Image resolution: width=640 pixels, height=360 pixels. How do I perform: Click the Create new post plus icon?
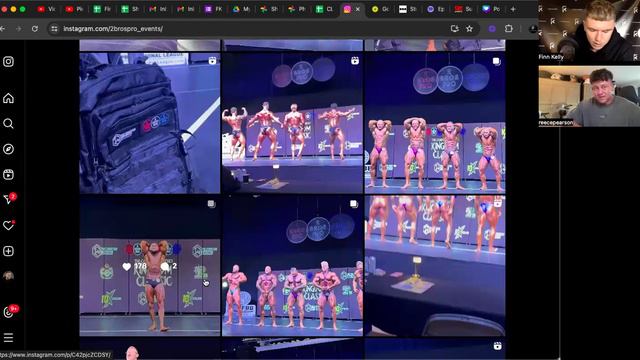(x=8, y=251)
